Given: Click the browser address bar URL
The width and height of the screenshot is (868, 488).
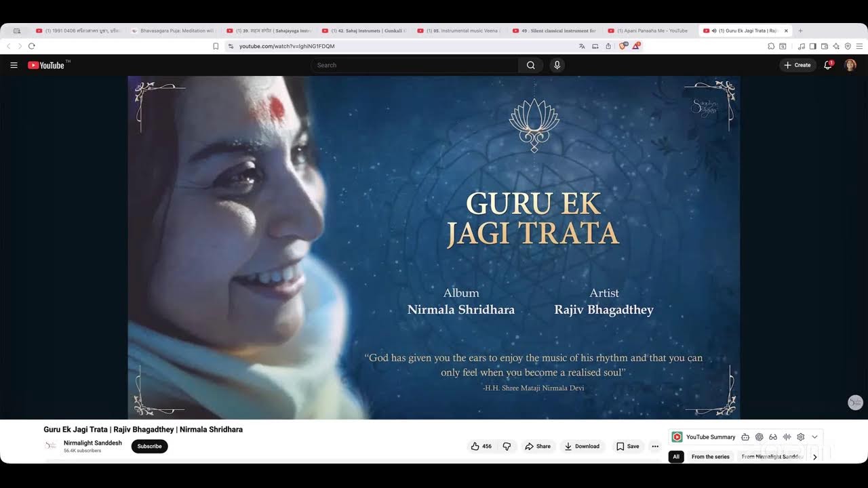Looking at the screenshot, I should tap(287, 46).
